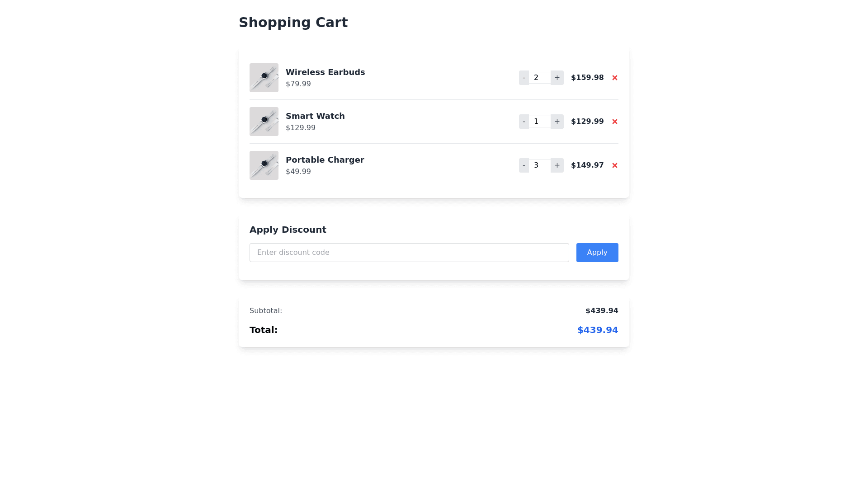Increase Wireless Earbuds quantity with plus
This screenshot has width=868, height=488.
(x=557, y=78)
